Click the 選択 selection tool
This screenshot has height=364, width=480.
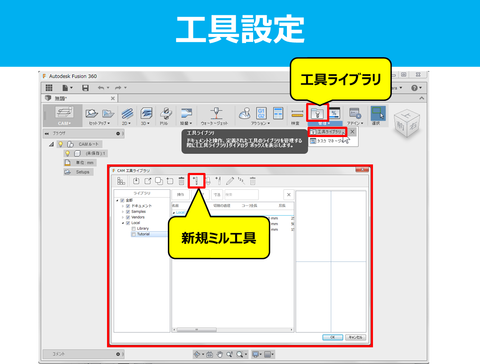tap(378, 116)
